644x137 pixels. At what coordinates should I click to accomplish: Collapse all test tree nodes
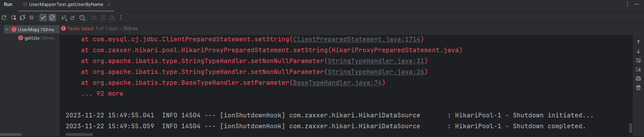73,18
